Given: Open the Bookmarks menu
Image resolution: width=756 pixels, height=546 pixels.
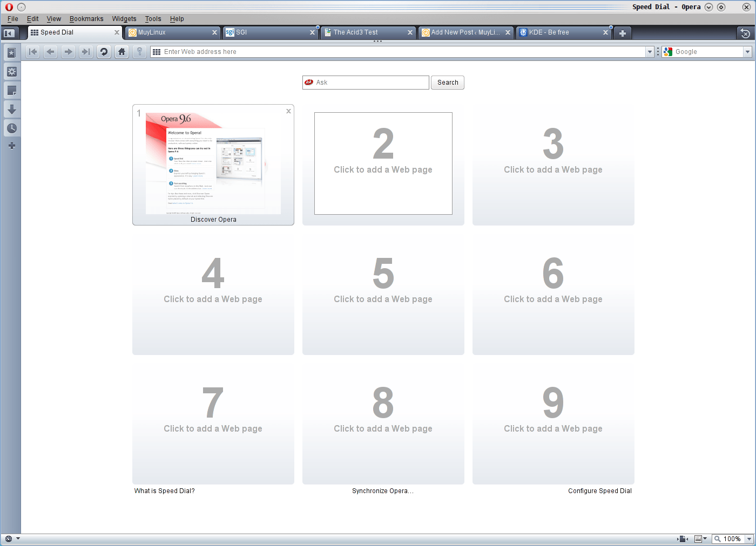Looking at the screenshot, I should (86, 19).
